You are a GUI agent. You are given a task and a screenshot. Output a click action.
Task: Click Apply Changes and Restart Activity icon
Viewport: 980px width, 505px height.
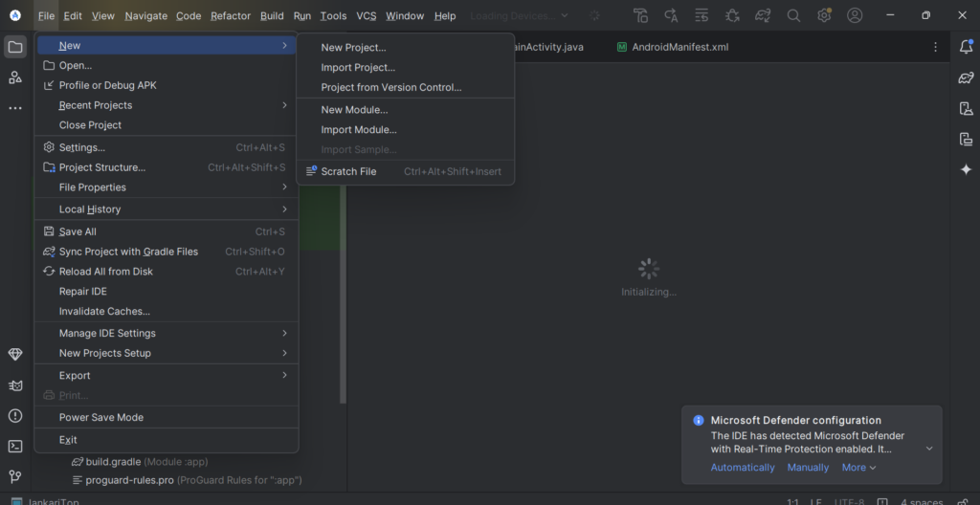click(x=671, y=15)
